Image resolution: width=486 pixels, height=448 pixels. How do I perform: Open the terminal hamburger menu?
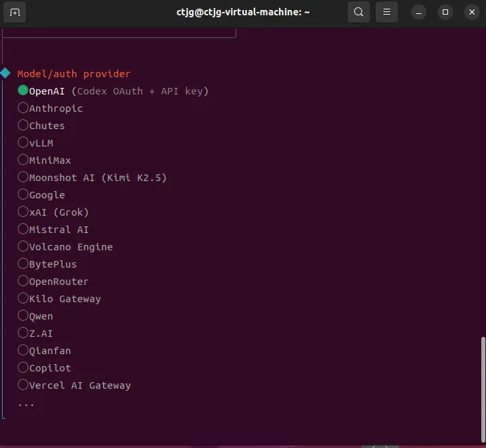point(387,12)
